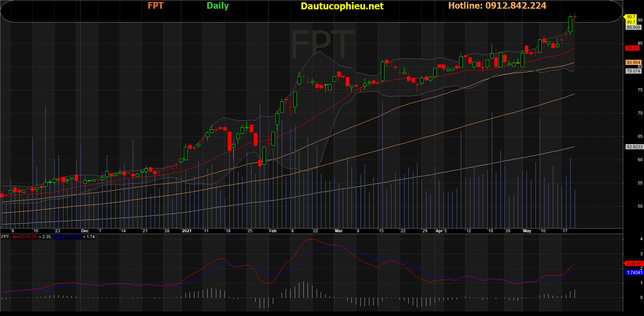Click the 1 label on MACD axis

pos(641,283)
